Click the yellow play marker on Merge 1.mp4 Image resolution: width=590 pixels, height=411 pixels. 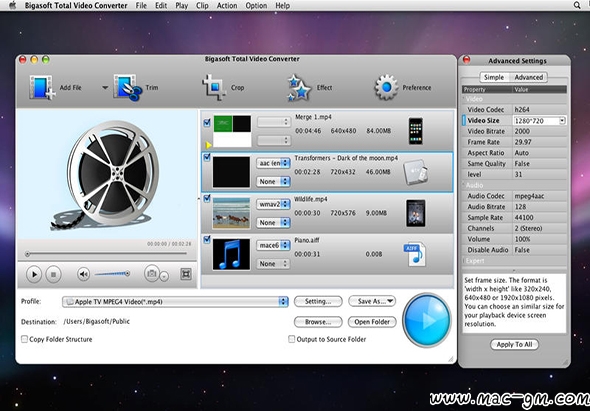point(209,145)
